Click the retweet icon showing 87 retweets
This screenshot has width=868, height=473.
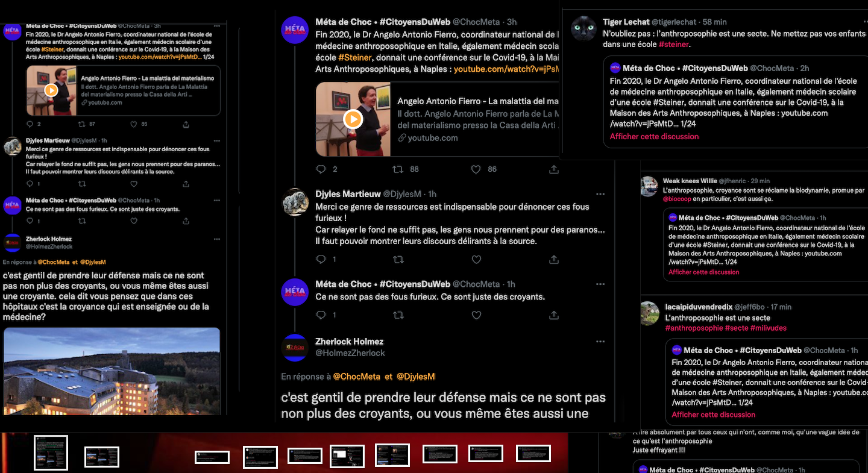pos(82,124)
